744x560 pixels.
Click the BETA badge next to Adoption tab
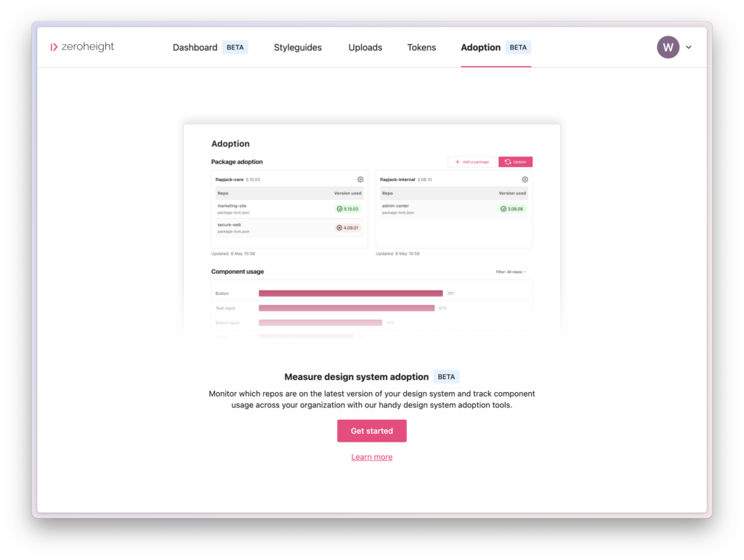517,47
